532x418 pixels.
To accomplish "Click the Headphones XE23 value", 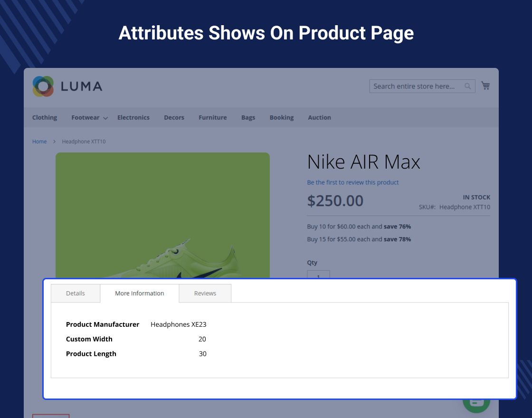I will (x=179, y=324).
